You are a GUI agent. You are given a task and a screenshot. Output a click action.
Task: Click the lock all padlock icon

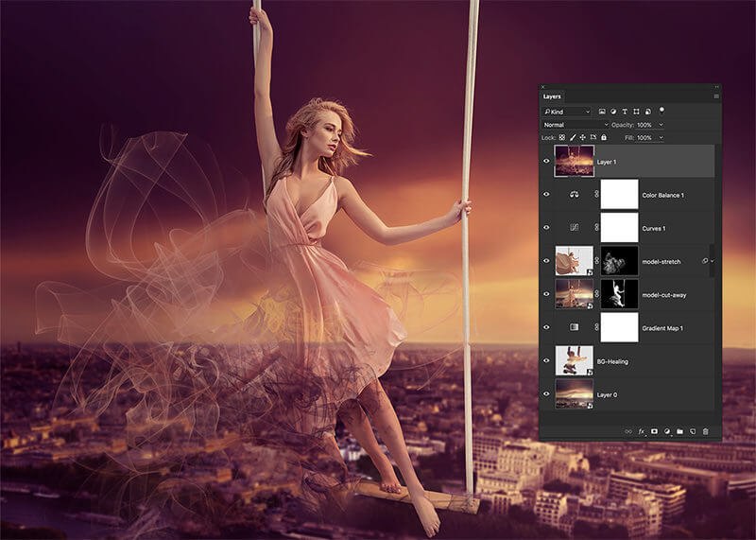coord(604,137)
